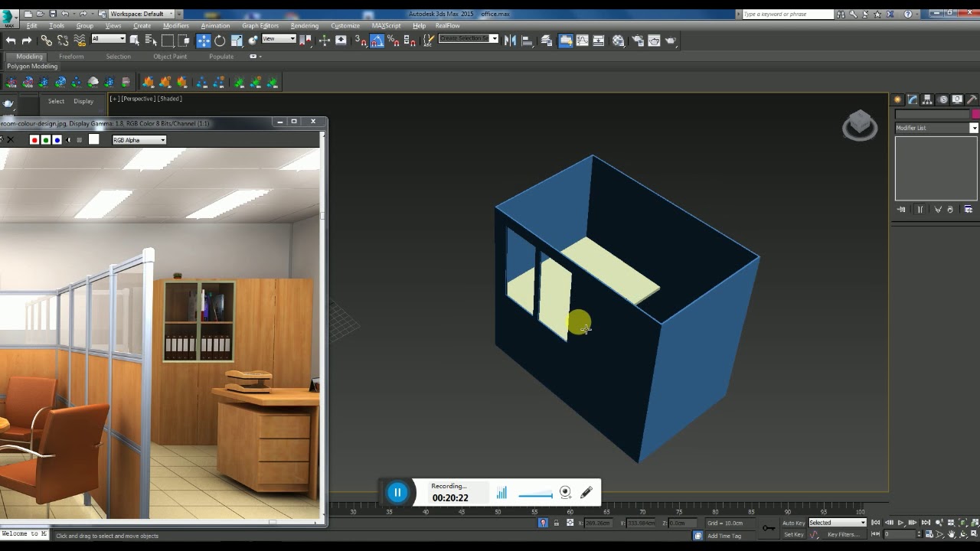Pause the screen recording
This screenshot has width=980, height=551.
click(397, 492)
